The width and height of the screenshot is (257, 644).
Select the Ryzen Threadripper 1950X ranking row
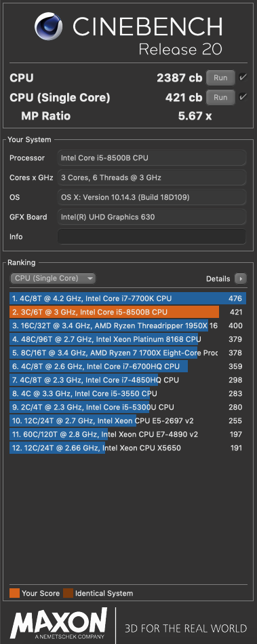[128, 325]
